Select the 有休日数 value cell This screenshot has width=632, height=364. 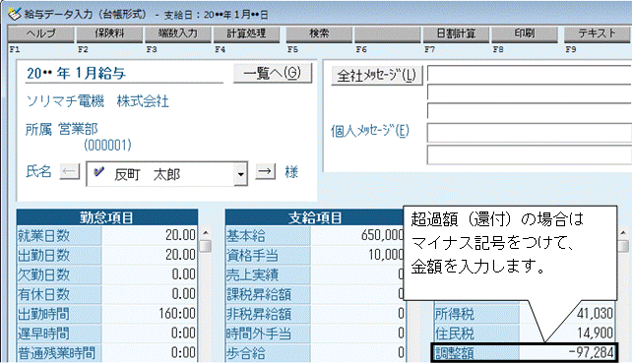click(x=150, y=294)
